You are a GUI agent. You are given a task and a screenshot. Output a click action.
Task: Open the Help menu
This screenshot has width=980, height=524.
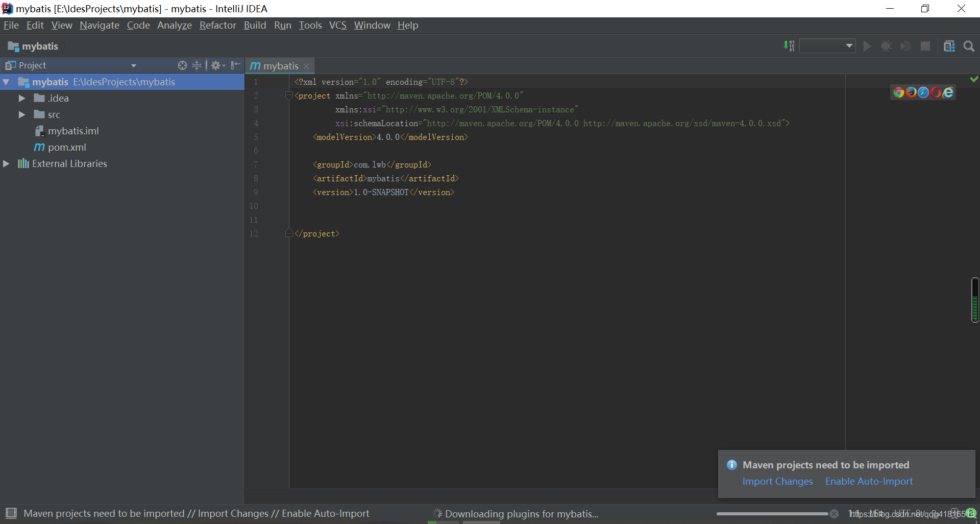pyautogui.click(x=408, y=25)
